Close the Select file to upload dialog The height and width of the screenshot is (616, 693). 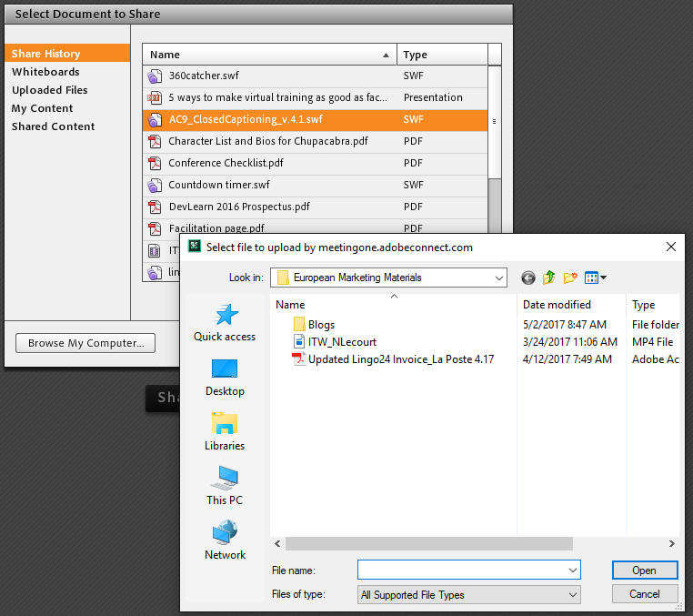click(671, 247)
